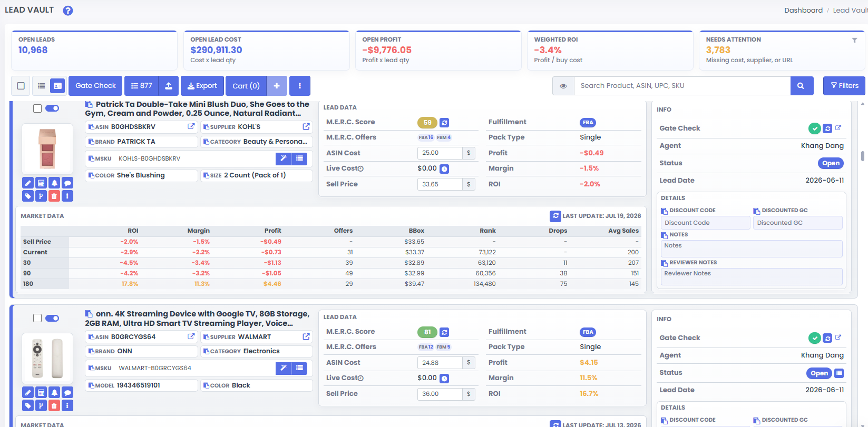Edit the Sell Price field showing 33.65
Screen dimensions: 868x427
pos(440,184)
